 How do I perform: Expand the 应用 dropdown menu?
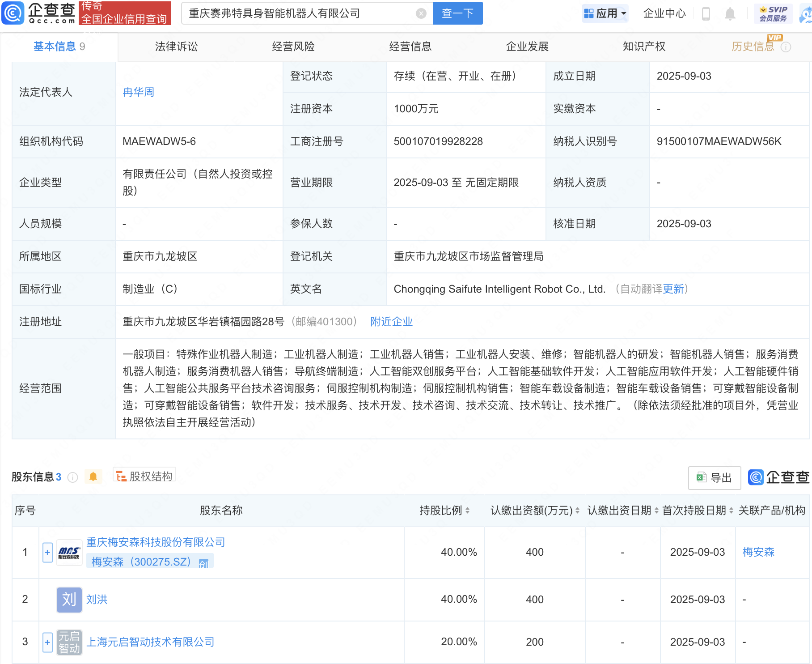coord(605,13)
